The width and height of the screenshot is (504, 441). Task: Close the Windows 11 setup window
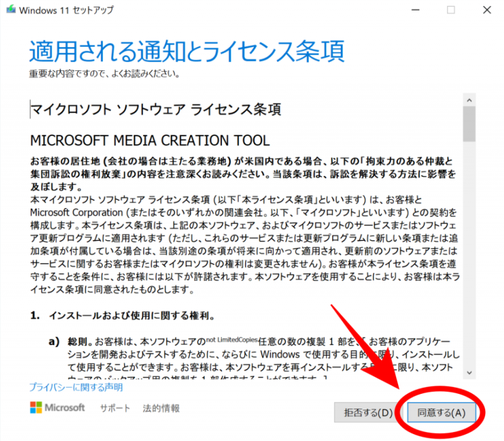[x=487, y=10]
